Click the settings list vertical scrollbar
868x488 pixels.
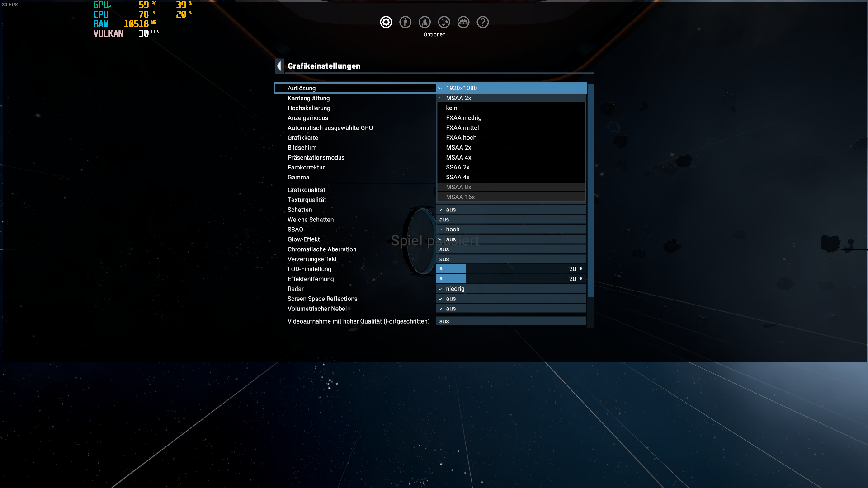[x=590, y=190]
